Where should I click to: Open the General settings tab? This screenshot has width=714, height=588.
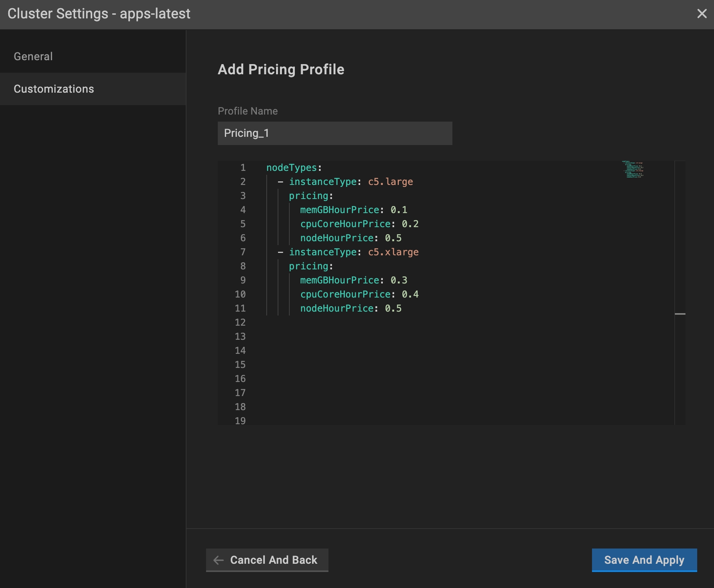click(33, 56)
